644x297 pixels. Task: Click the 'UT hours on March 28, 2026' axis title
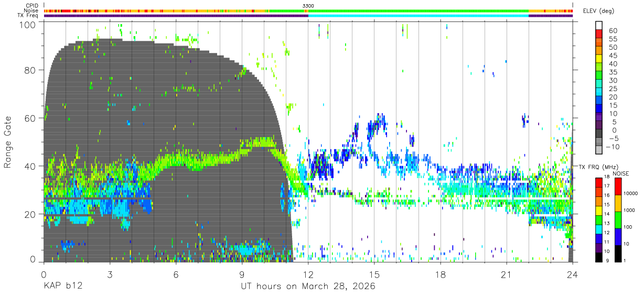pyautogui.click(x=308, y=287)
